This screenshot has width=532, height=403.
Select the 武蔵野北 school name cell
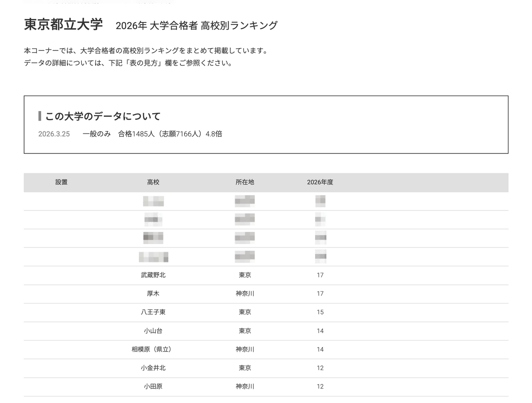click(153, 275)
